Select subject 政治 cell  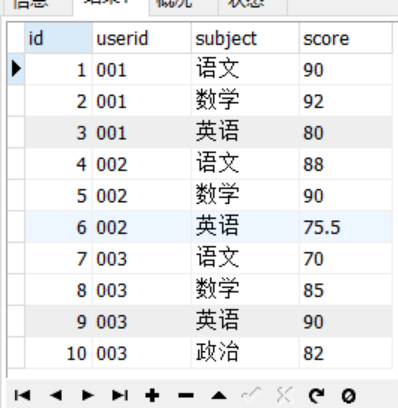click(245, 353)
